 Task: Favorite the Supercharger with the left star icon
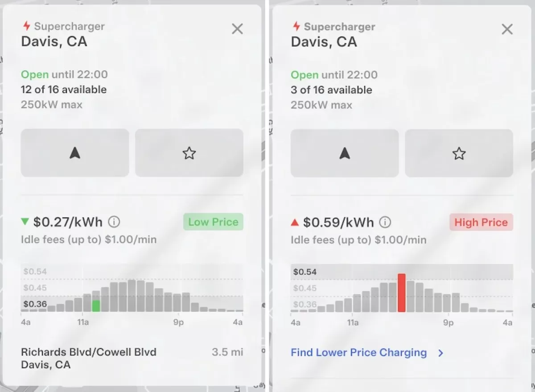tap(189, 153)
